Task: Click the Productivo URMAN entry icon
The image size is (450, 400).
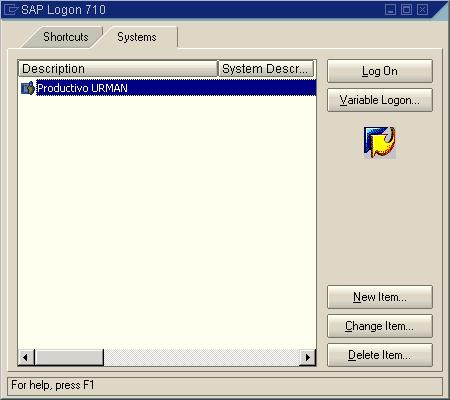Action: click(28, 88)
